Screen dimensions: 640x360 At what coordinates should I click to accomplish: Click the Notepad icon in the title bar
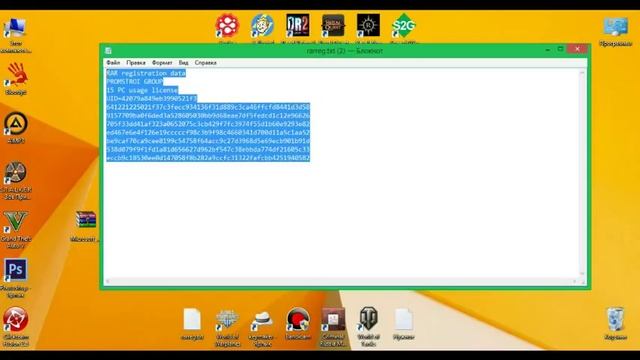click(x=108, y=51)
